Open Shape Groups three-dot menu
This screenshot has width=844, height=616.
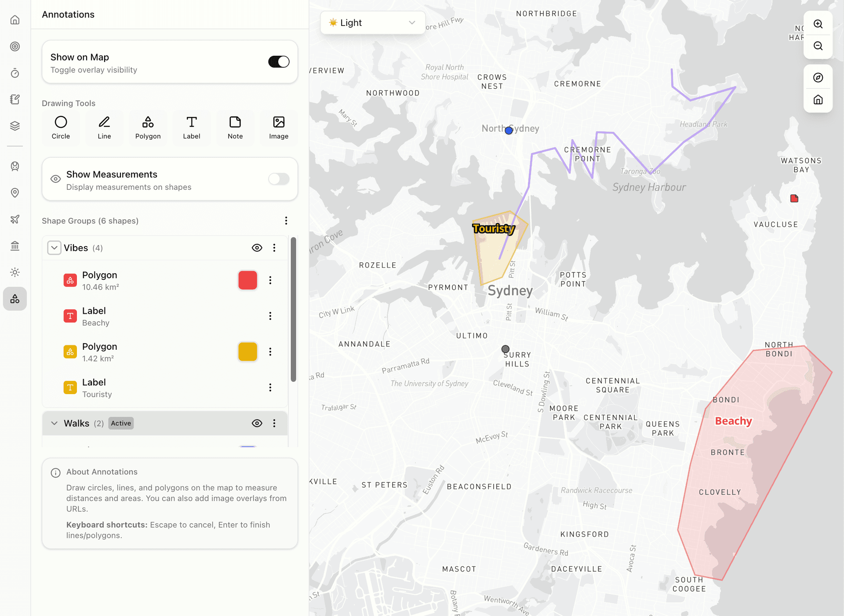286,221
